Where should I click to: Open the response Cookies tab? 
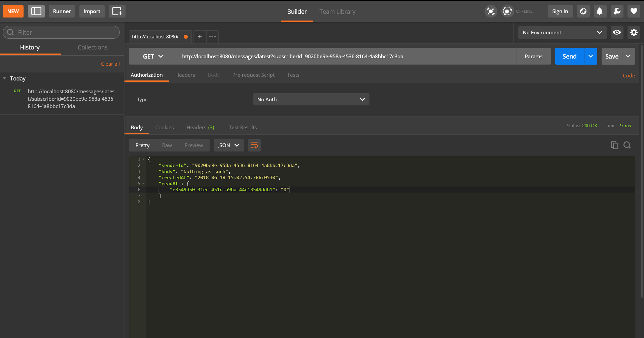coord(165,127)
